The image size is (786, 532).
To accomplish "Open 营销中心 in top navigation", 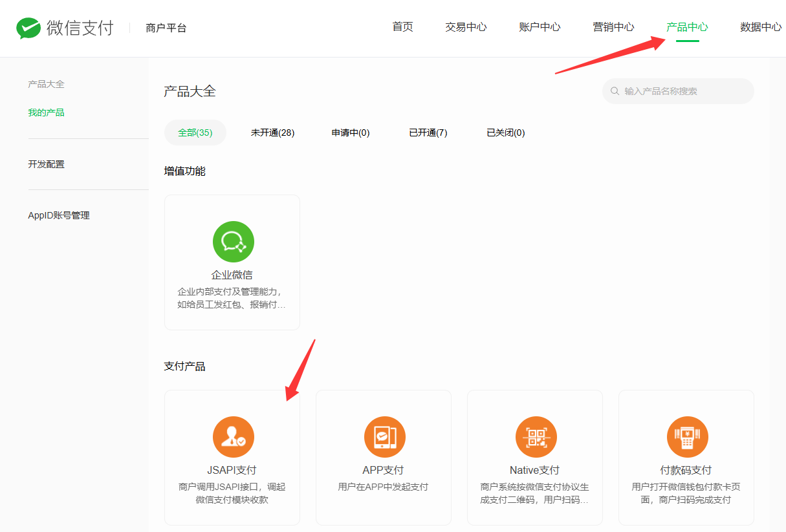I will [x=613, y=27].
